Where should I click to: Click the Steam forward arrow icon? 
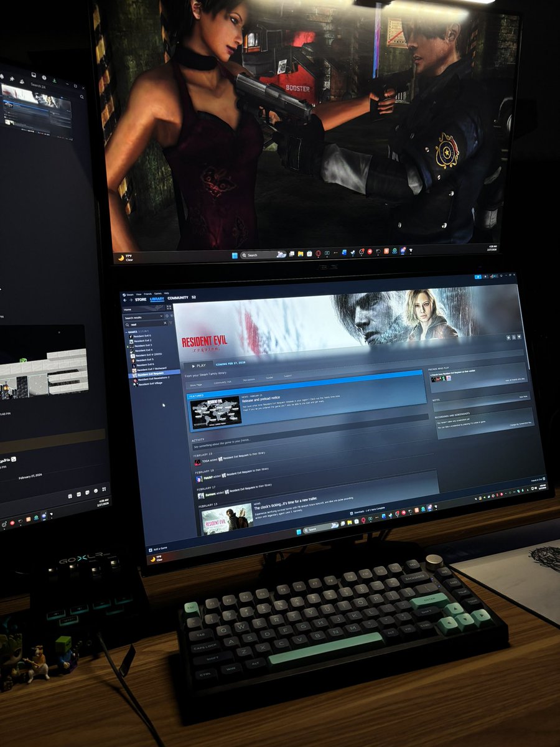click(131, 300)
